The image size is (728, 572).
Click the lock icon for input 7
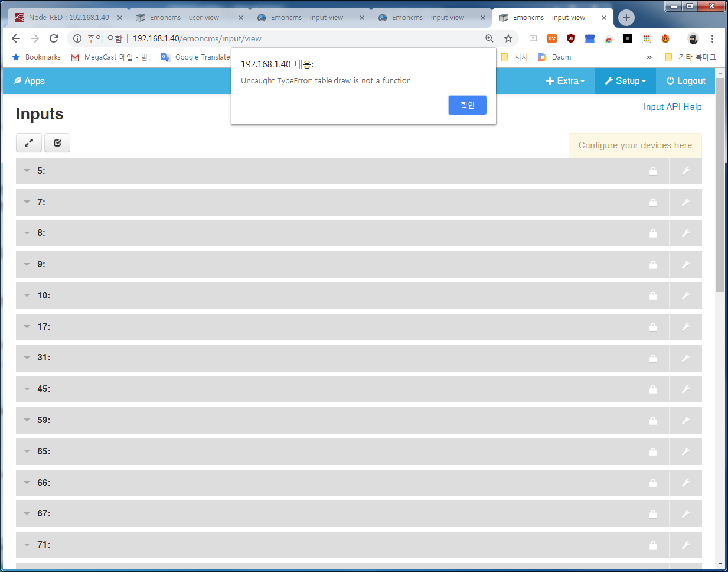coord(652,203)
